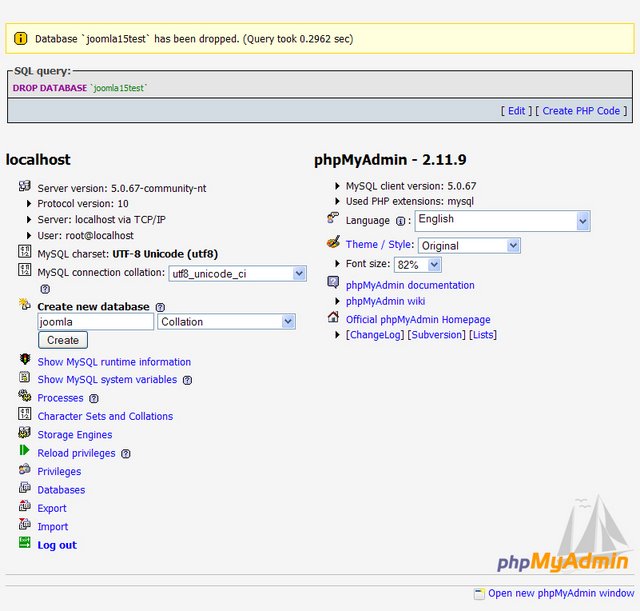Click the traffic light runtime information icon
The image size is (640, 611).
25,359
